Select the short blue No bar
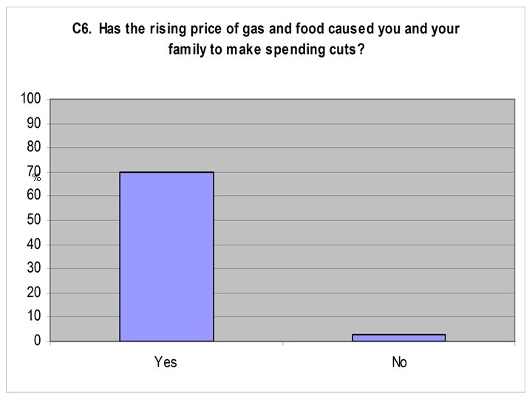Image resolution: width=532 pixels, height=399 pixels. pos(399,338)
